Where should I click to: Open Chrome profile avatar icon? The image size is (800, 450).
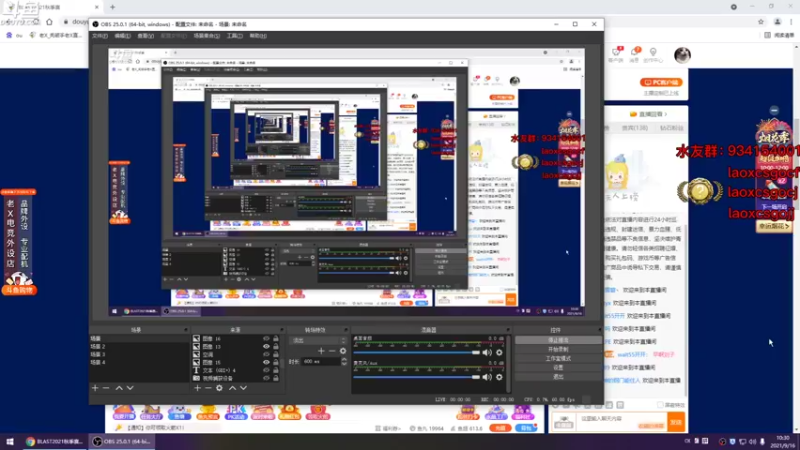pos(778,22)
